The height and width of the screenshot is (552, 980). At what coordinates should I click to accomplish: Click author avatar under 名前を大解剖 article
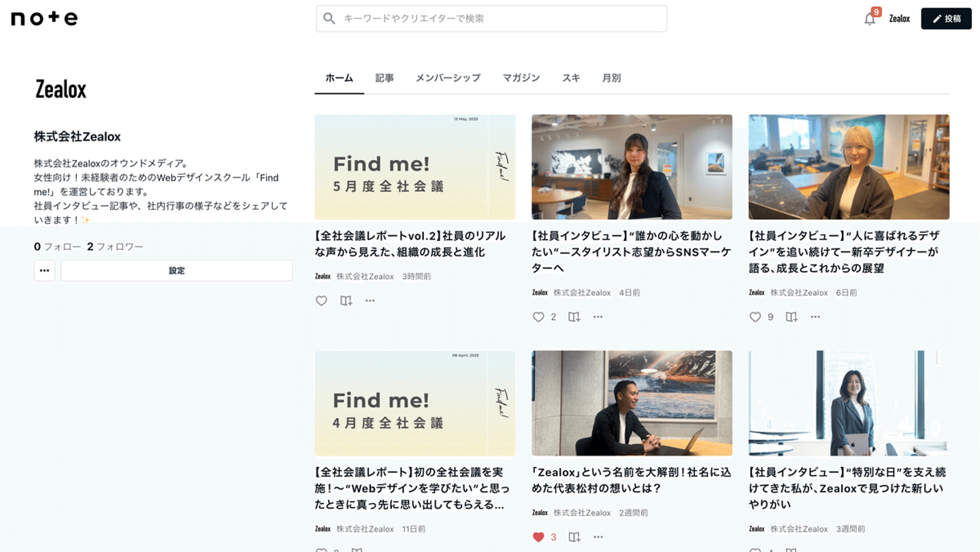pos(540,513)
